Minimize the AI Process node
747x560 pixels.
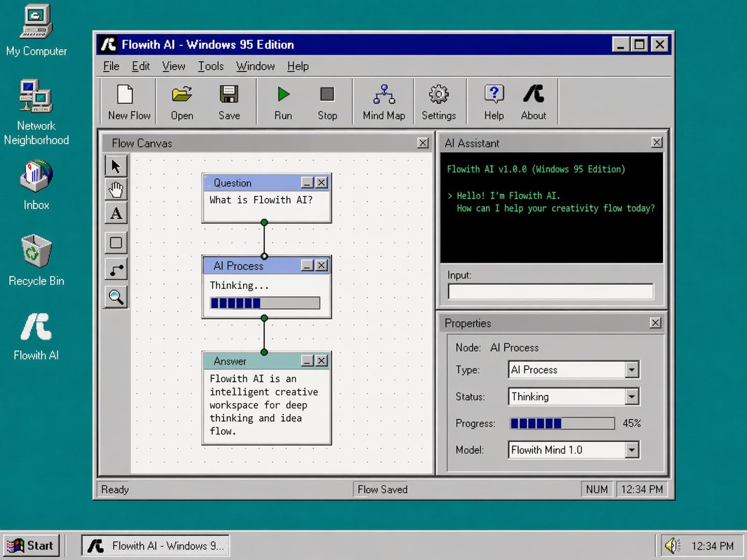tap(308, 266)
